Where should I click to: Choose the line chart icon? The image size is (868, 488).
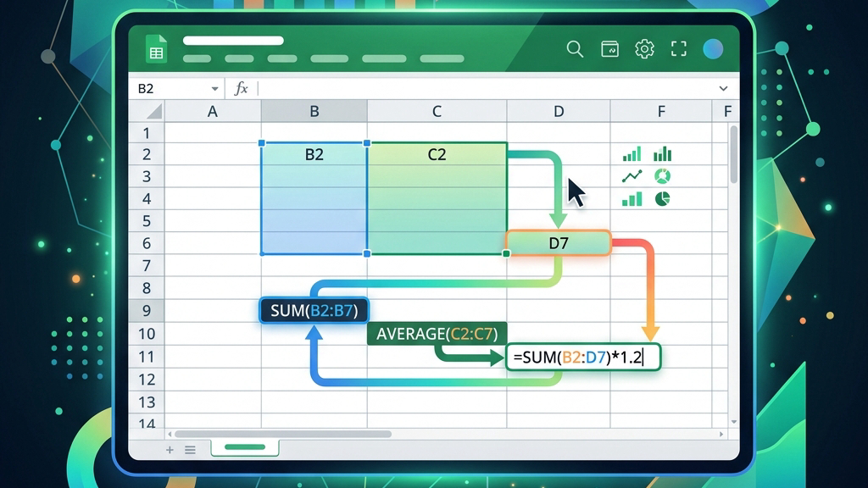click(x=632, y=176)
